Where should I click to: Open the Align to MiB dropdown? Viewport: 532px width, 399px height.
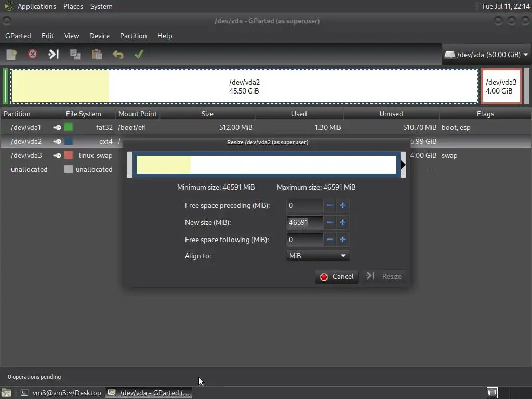317,256
